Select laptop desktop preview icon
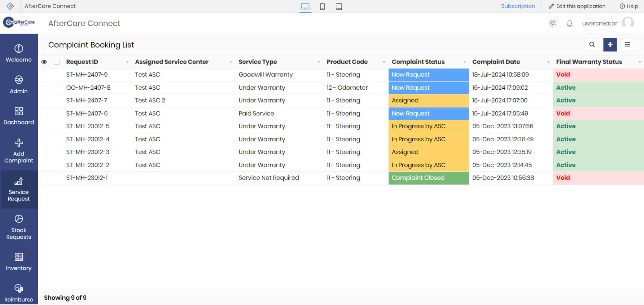Image resolution: width=644 pixels, height=305 pixels. pyautogui.click(x=305, y=7)
